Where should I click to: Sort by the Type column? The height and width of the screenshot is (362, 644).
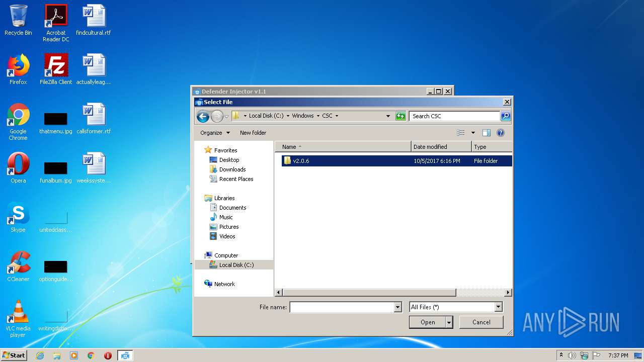(x=492, y=147)
